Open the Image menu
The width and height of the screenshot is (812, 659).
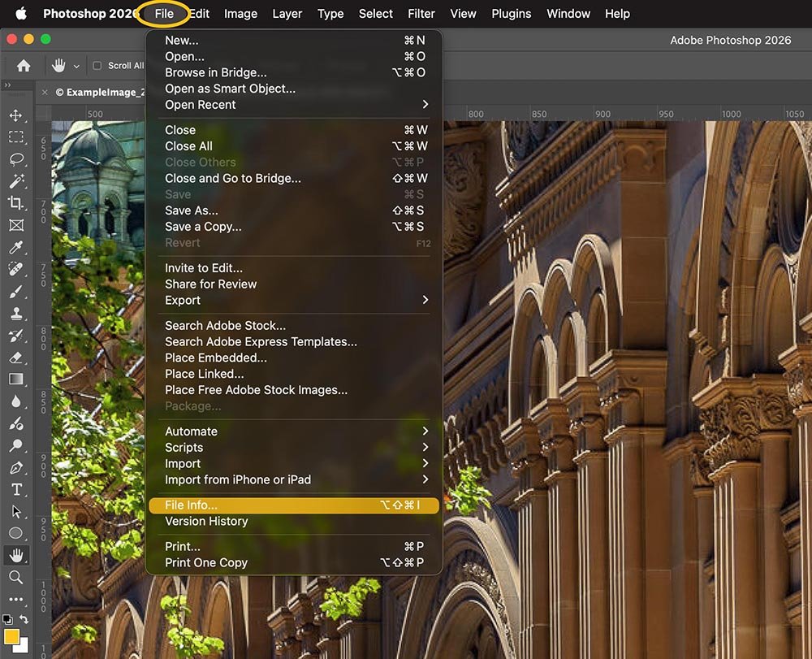click(241, 14)
